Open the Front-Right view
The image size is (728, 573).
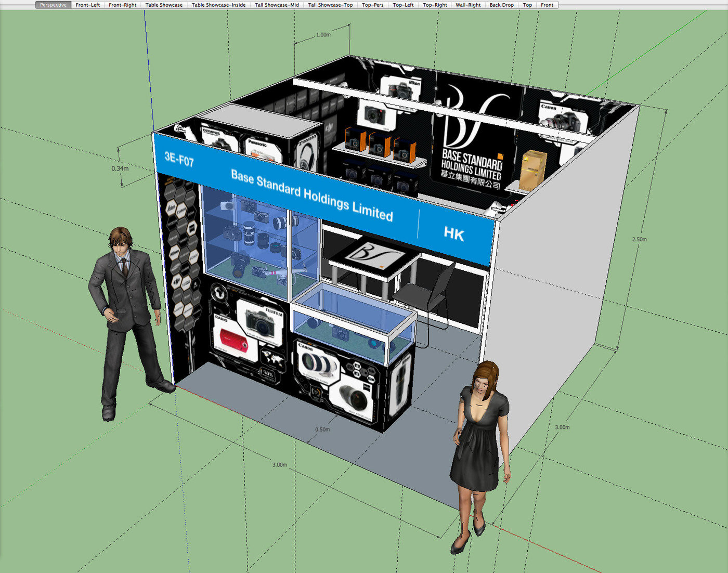(122, 5)
